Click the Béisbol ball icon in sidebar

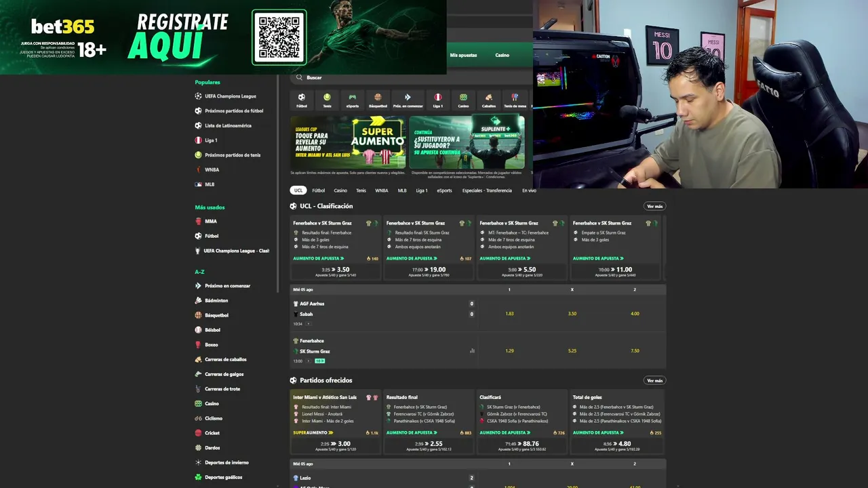199,330
